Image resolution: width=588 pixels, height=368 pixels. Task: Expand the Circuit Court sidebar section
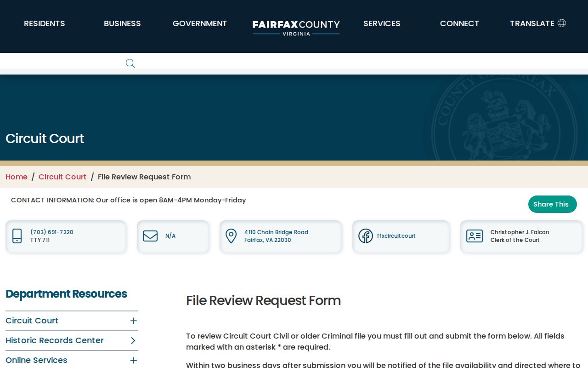point(133,321)
